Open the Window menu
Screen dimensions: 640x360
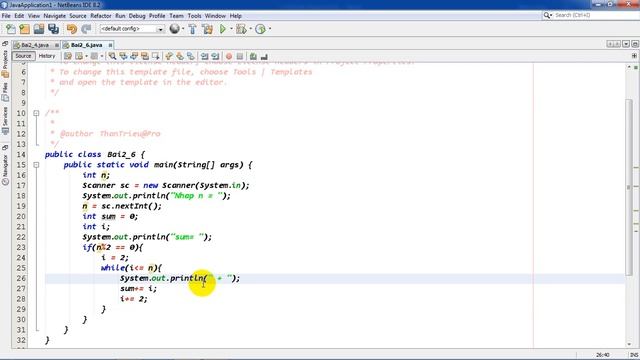click(215, 16)
